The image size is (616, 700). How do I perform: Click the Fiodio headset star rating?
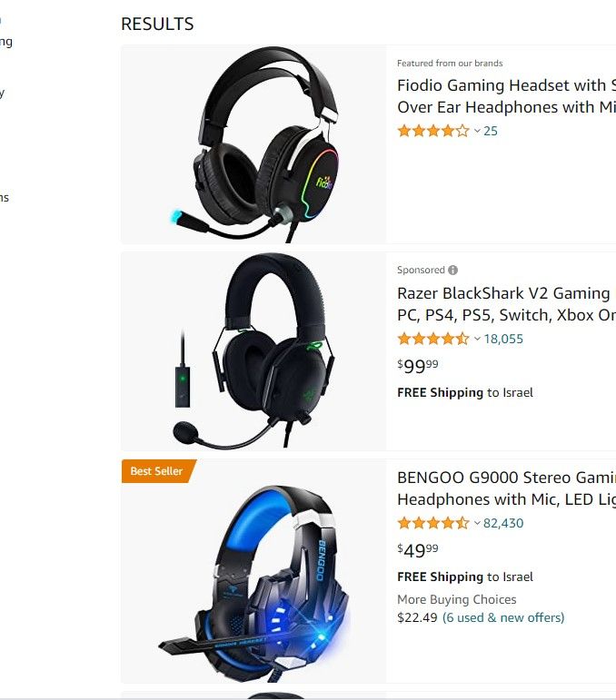433,131
